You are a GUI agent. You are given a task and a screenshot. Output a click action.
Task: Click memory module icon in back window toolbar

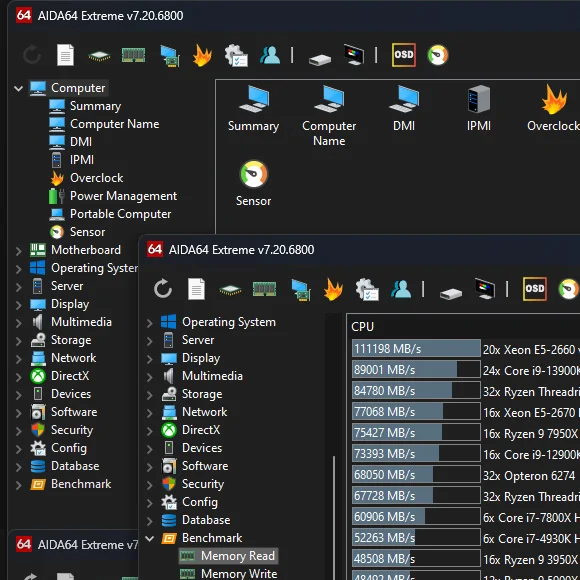click(134, 55)
